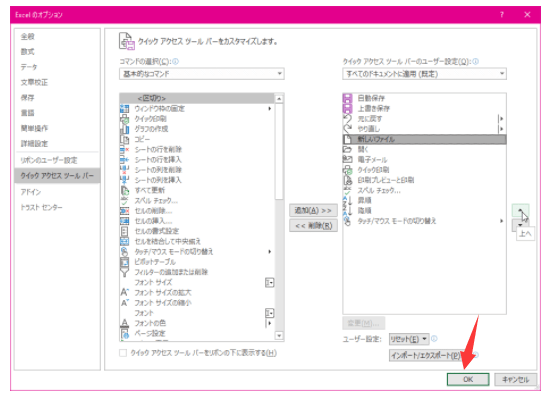The height and width of the screenshot is (400, 547).
Task: Select シートの列を削除 icon
Action: coord(125,170)
